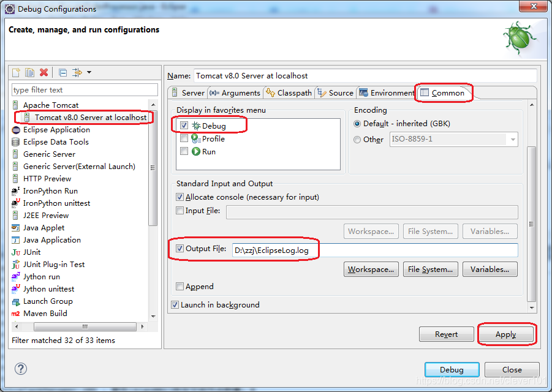Screen dimensions: 552x392
Task: Click the Debug bug icon in favorites
Action: tap(196, 126)
